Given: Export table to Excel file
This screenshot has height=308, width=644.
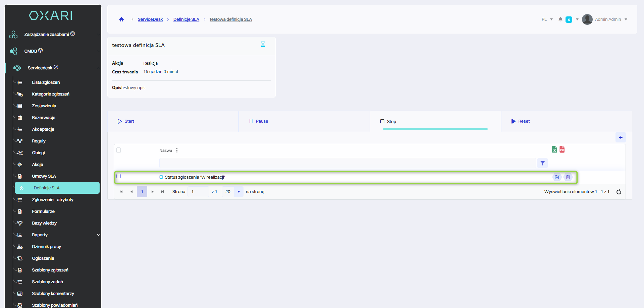Looking at the screenshot, I should click(554, 149).
